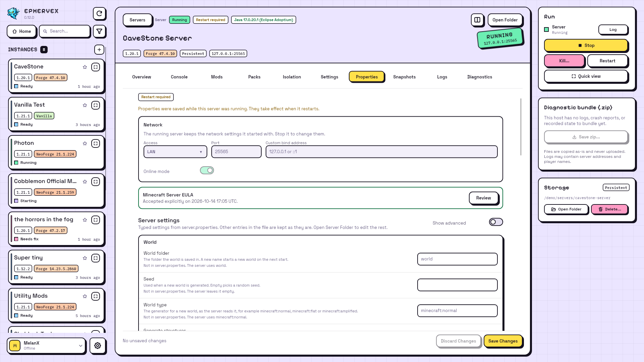Select the Isolation tab
This screenshot has height=362, width=644.
tap(292, 77)
